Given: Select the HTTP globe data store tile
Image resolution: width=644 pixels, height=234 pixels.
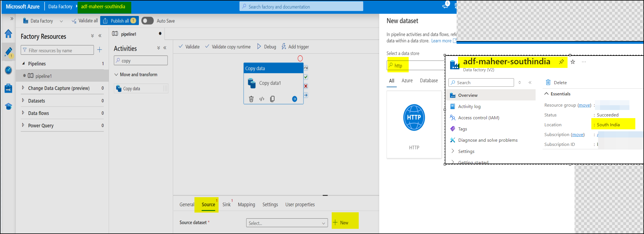Looking at the screenshot, I should click(414, 125).
